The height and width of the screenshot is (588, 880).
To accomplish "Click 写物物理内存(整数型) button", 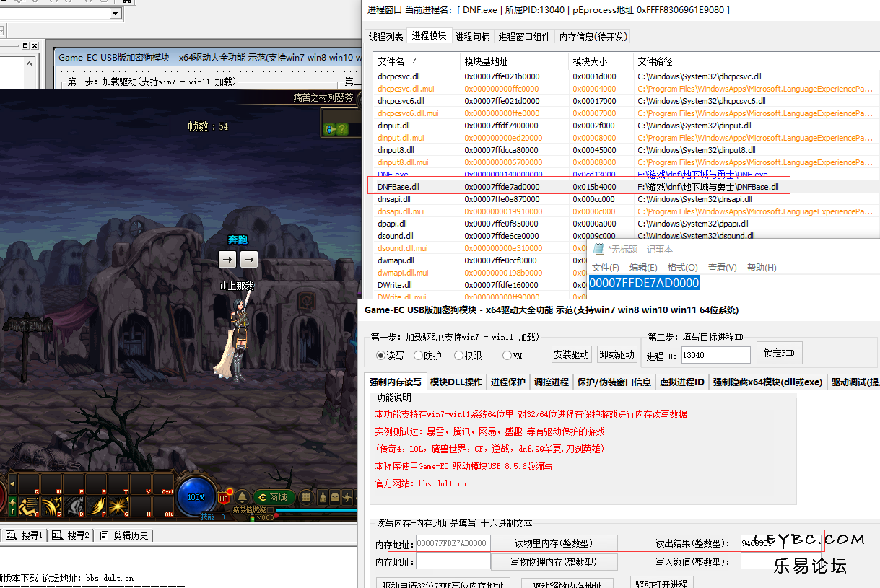I will click(x=554, y=561).
